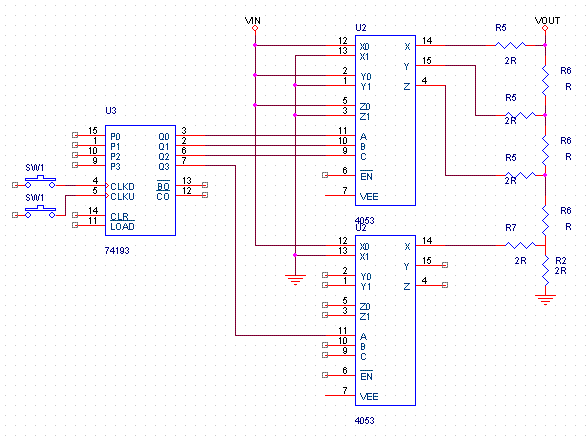Click the ground symbol below X1 wiring
Image resolution: width=588 pixels, height=443 pixels.
pyautogui.click(x=295, y=280)
